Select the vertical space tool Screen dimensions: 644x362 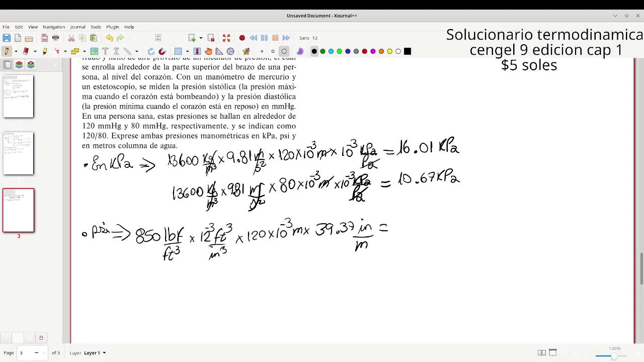(197, 51)
